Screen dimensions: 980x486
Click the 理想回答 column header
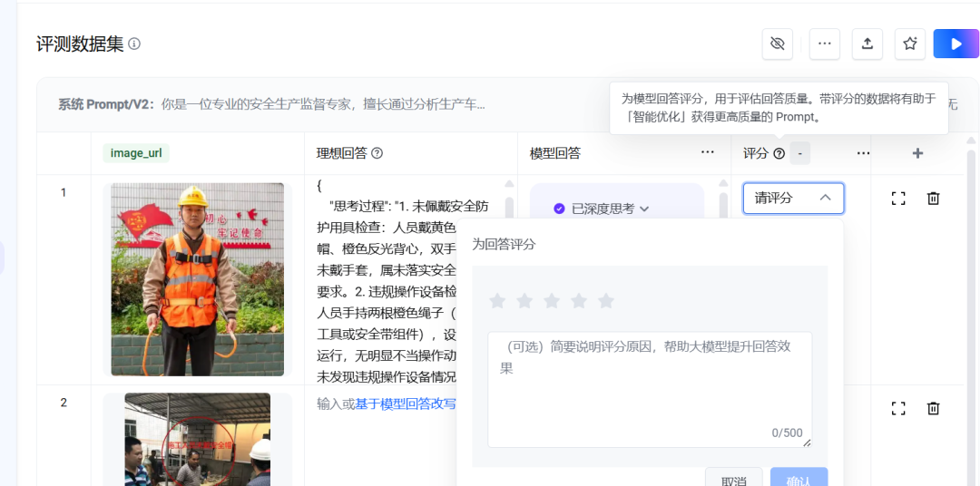point(341,153)
